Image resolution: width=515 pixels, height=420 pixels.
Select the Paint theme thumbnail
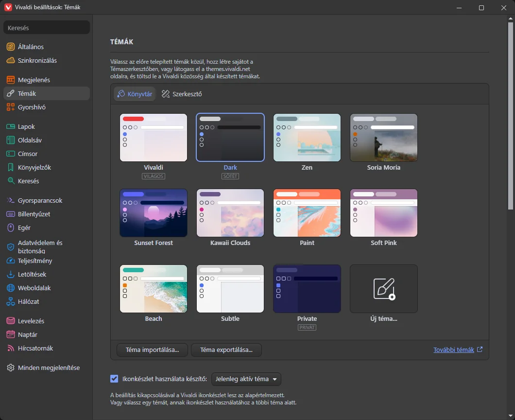(307, 213)
